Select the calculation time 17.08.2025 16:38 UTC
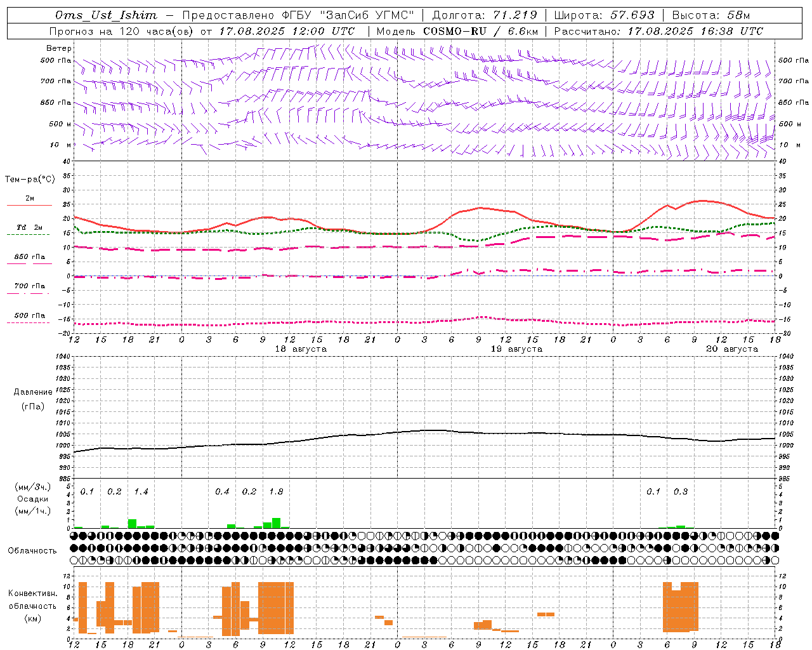Viewport: 812px width, 650px height. point(695,31)
